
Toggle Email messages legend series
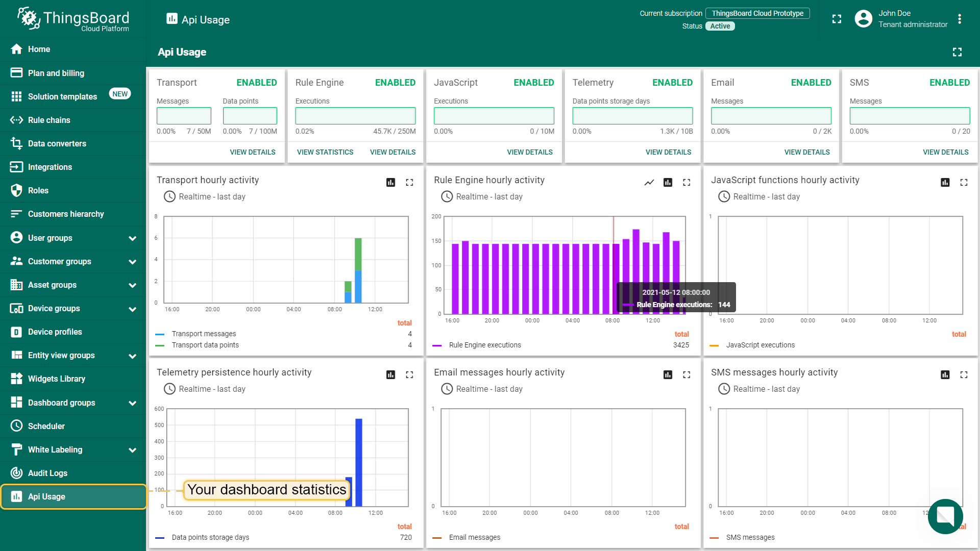coord(475,537)
